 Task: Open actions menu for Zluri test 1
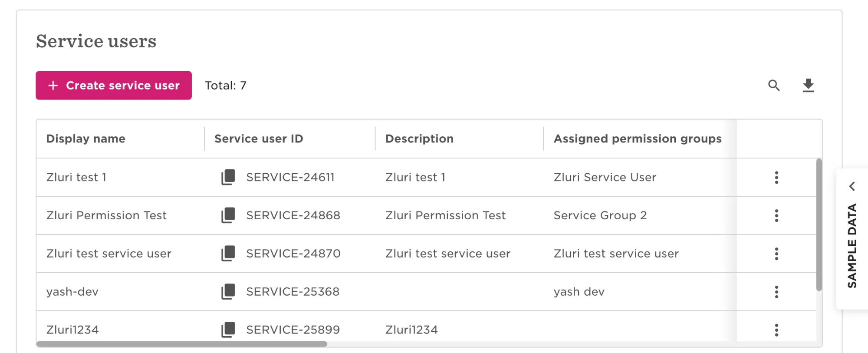pyautogui.click(x=776, y=177)
